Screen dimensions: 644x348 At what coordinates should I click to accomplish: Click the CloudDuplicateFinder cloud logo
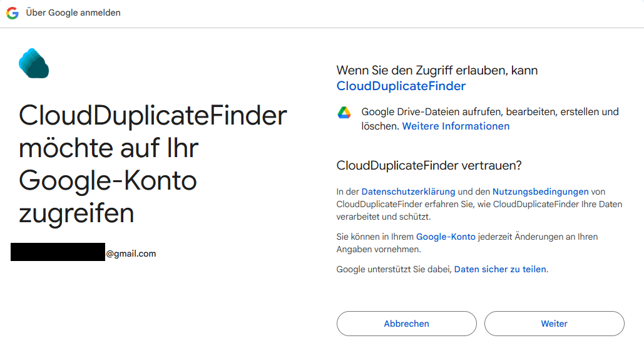point(34,64)
